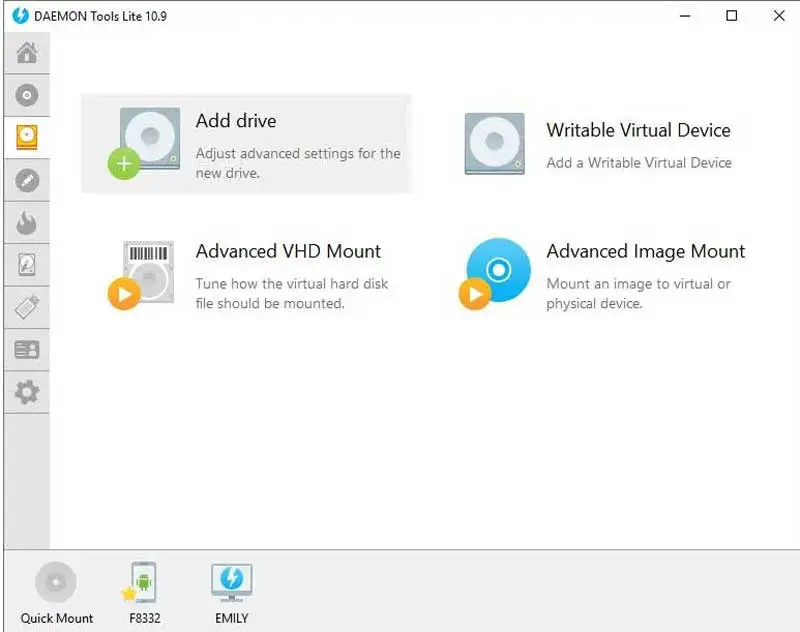
Task: Click the Quick Mount label
Action: (57, 618)
